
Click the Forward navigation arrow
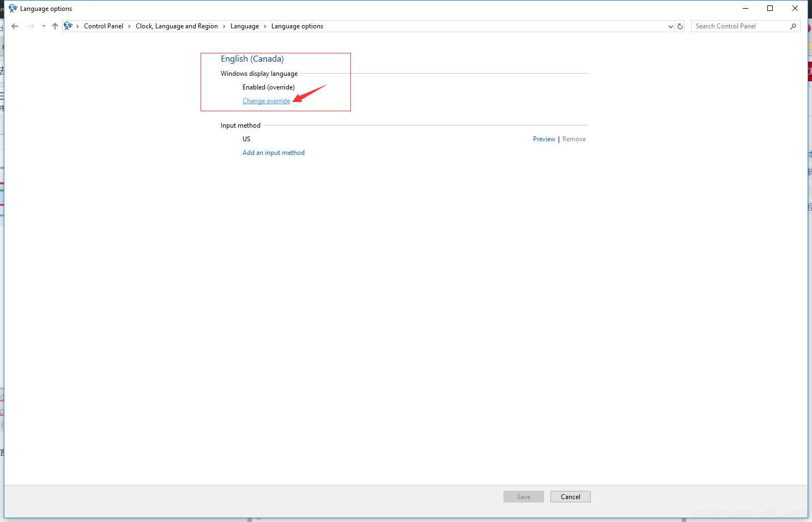pyautogui.click(x=31, y=26)
